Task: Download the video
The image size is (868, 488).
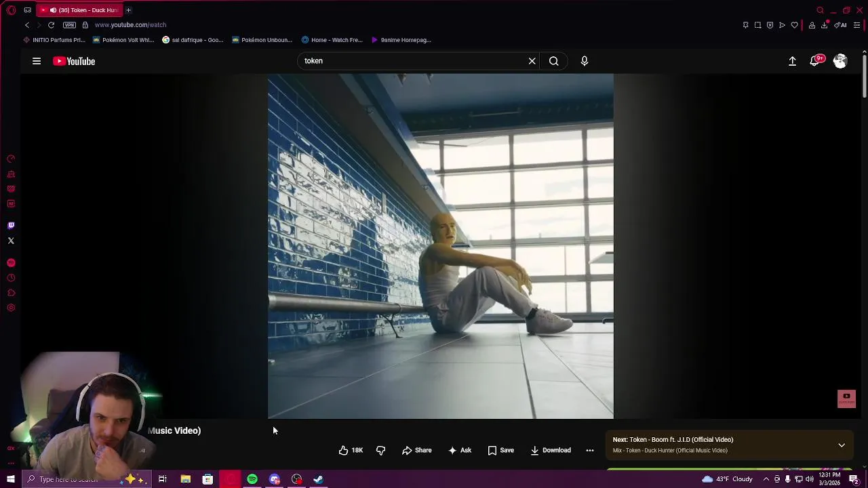Action: (x=551, y=450)
